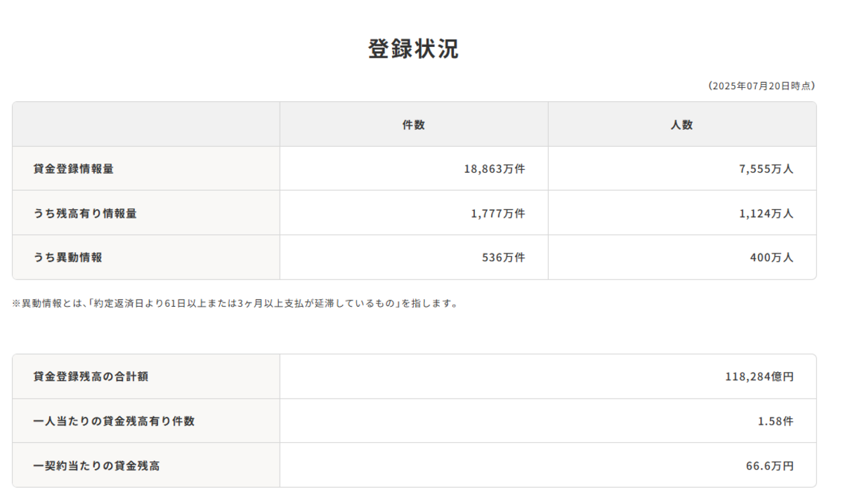Click the 2025年07月20日時点 date note
This screenshot has width=843, height=504.
761,86
